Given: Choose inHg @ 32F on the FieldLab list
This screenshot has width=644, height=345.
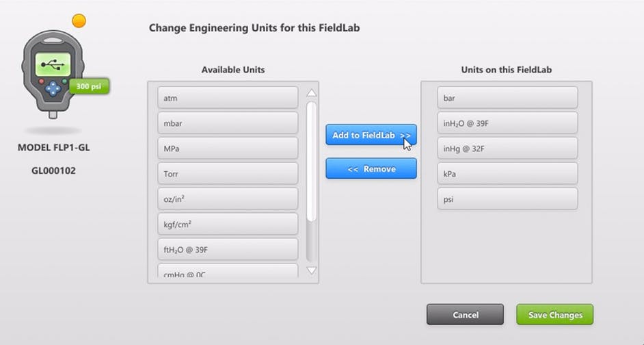Looking at the screenshot, I should coord(508,148).
